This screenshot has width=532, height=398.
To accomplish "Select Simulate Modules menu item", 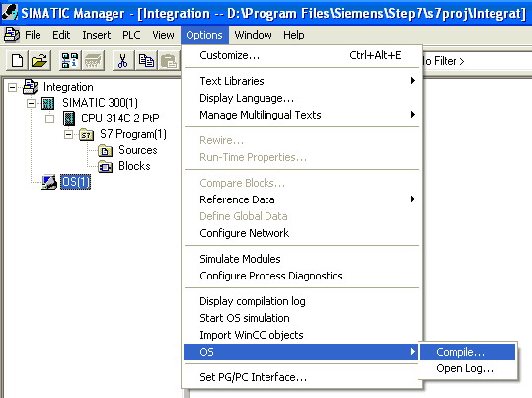I will coord(302,259).
